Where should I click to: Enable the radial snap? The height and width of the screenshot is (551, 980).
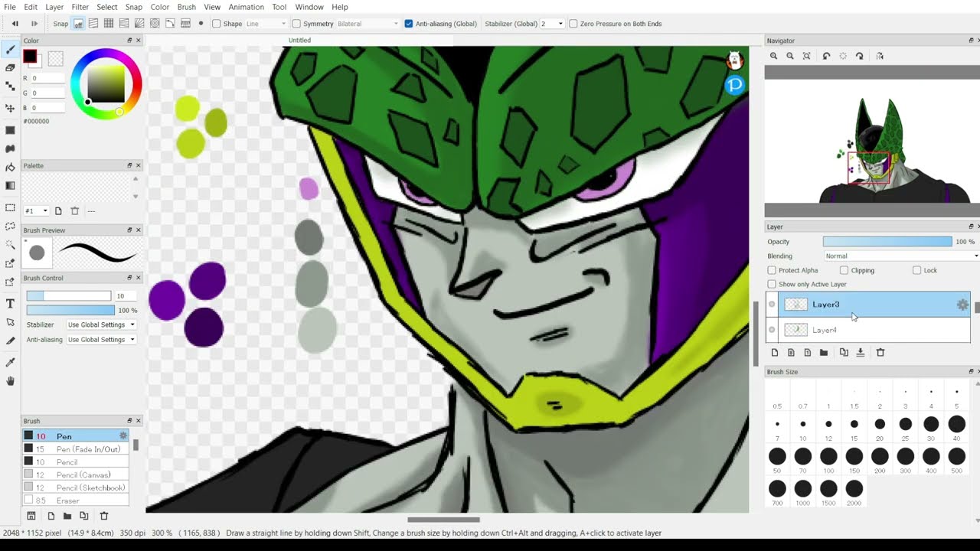click(139, 24)
